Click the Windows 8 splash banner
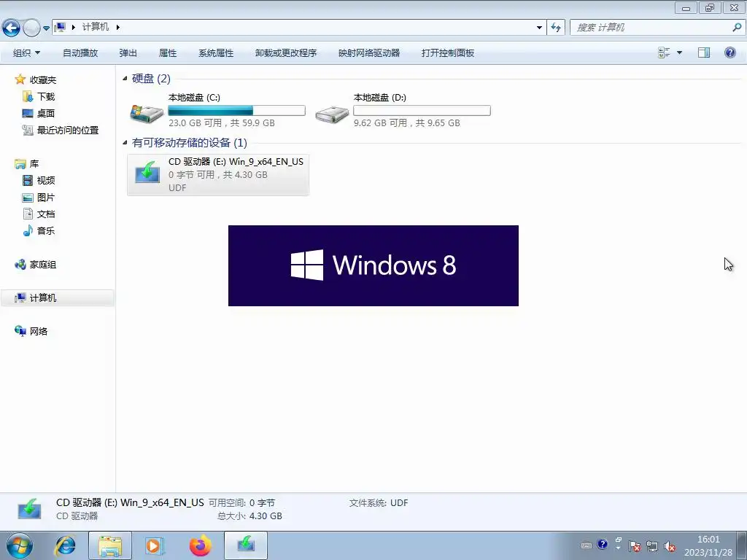The height and width of the screenshot is (560, 747). click(373, 265)
